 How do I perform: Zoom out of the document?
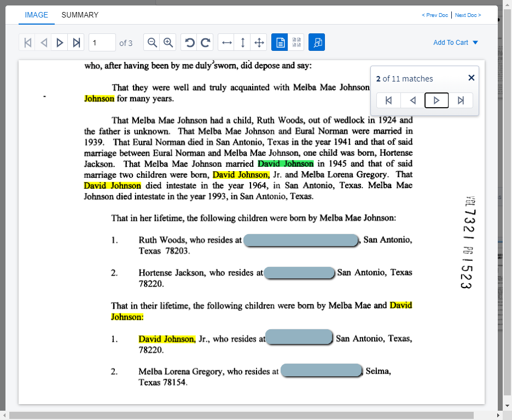(152, 43)
